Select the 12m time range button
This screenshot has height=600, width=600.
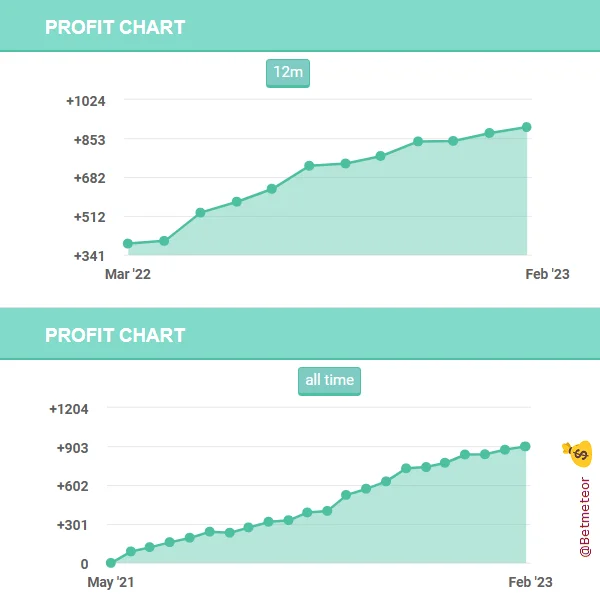coord(288,73)
